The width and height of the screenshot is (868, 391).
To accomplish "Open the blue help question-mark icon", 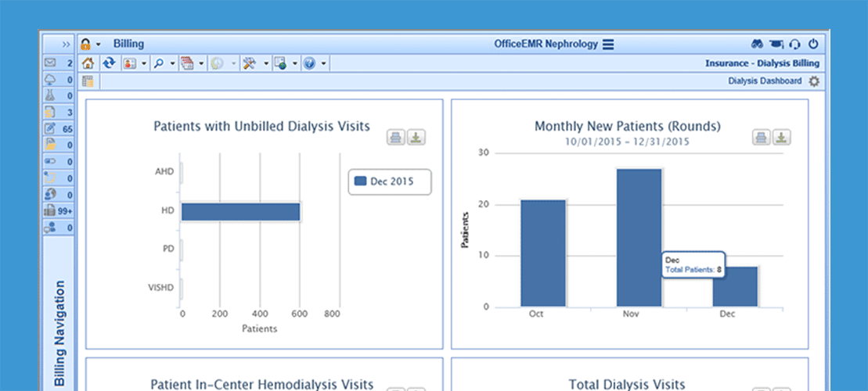I will click(x=309, y=63).
